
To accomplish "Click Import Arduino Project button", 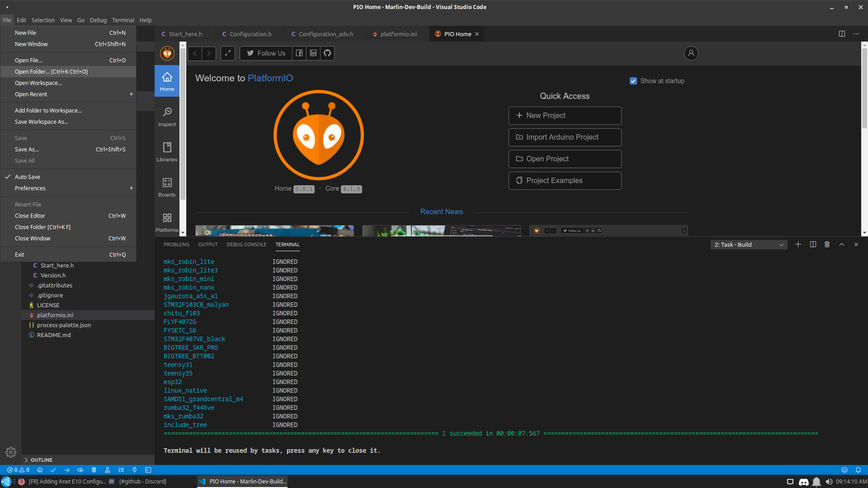I will (x=565, y=137).
